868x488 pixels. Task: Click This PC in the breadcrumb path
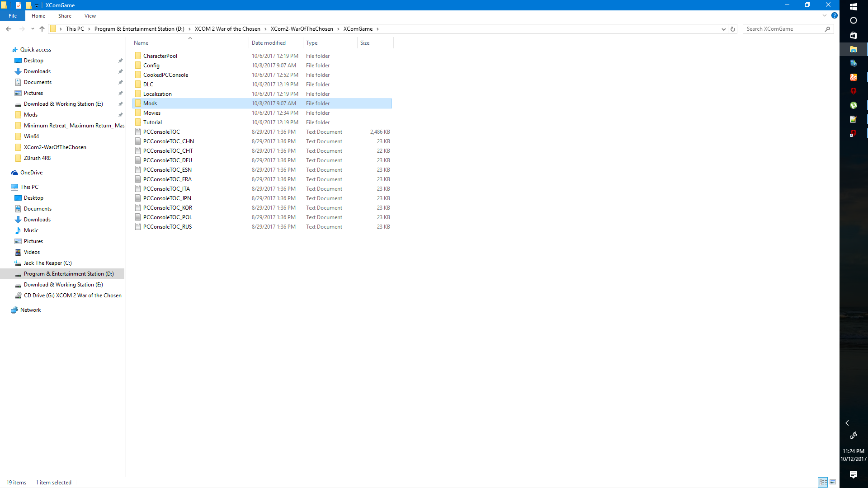click(x=75, y=29)
